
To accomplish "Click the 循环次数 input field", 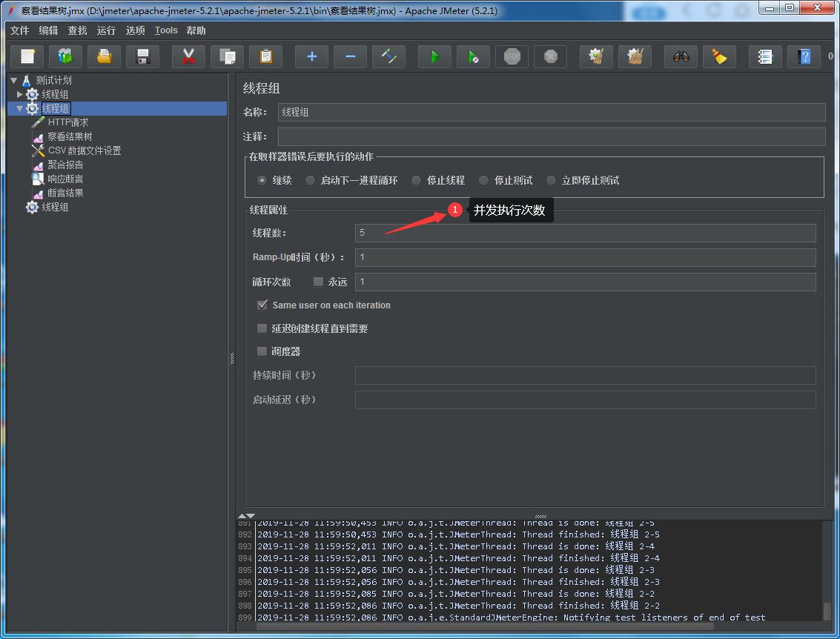I will tap(586, 282).
